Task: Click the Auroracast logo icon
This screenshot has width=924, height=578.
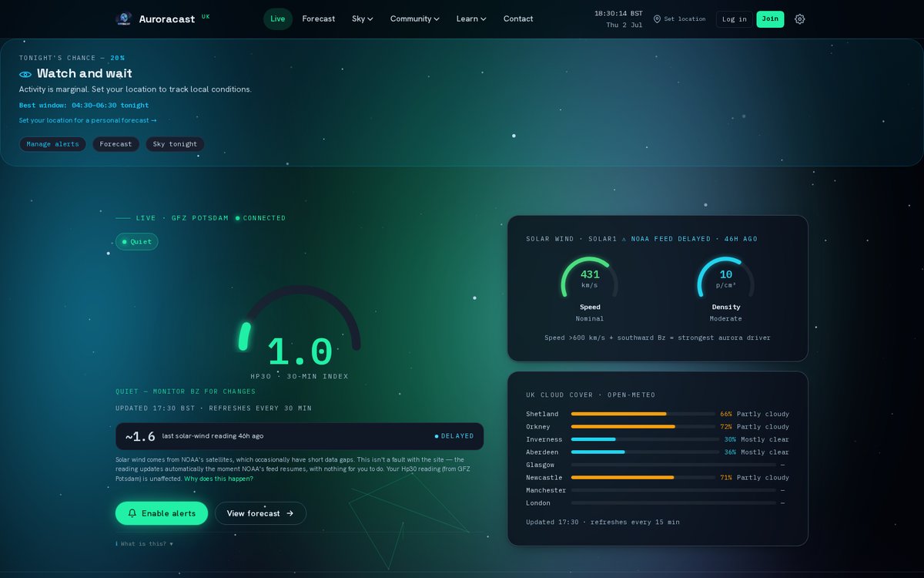Action: coord(123,18)
